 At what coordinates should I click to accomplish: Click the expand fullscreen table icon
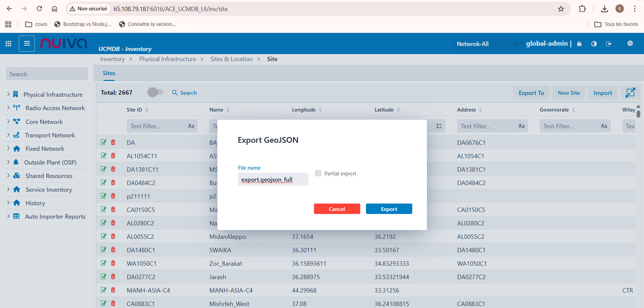630,93
